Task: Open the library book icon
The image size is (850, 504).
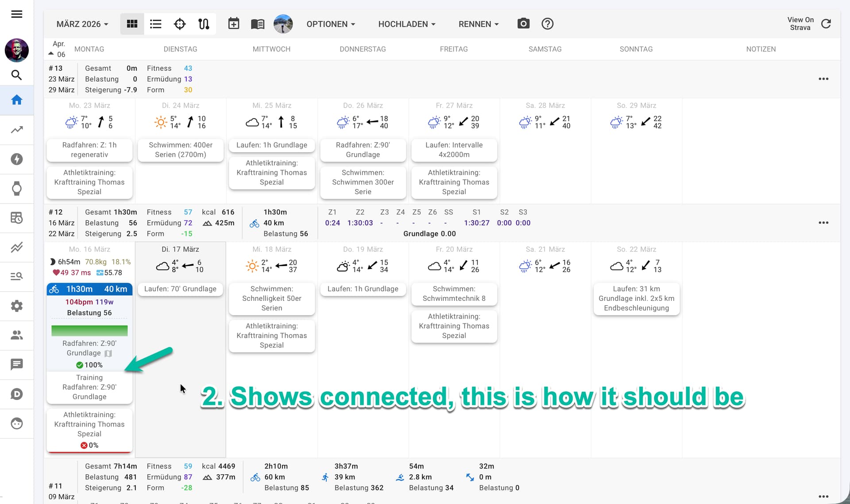Action: (257, 24)
